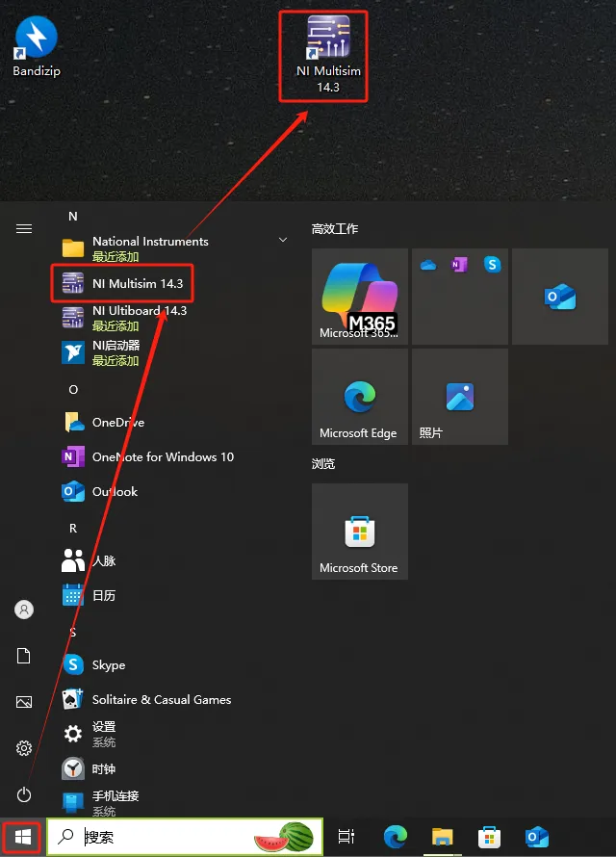
Task: Open the OneNote icon in the tile folder
Action: [459, 265]
